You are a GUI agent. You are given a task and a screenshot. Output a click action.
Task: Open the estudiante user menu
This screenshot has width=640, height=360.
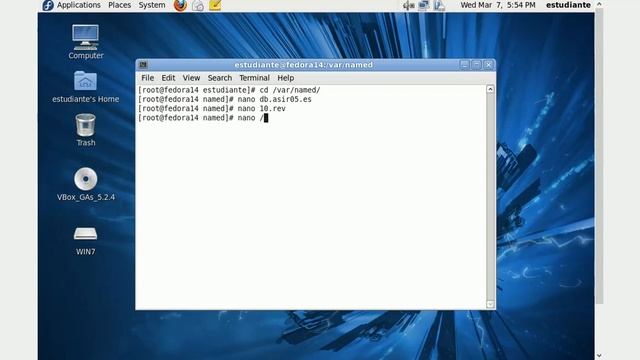[568, 5]
